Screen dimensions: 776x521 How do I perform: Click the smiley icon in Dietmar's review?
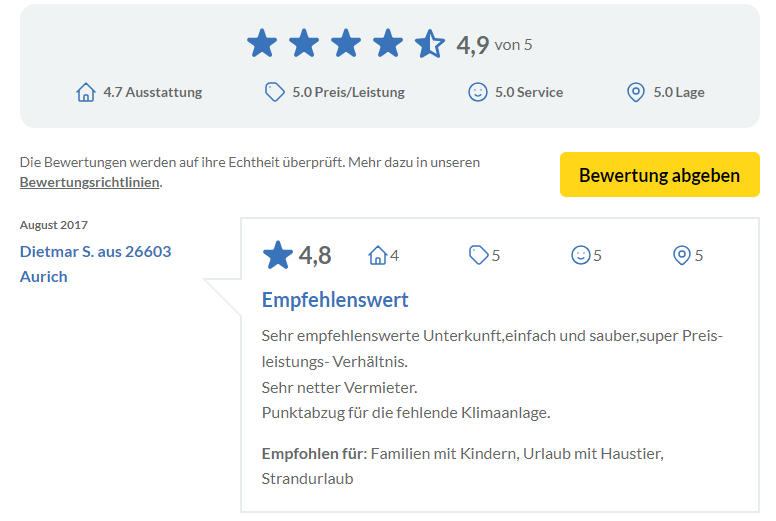[x=581, y=255]
